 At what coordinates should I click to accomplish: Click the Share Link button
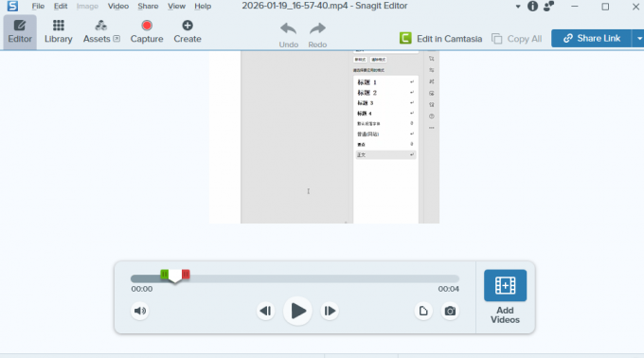point(591,38)
